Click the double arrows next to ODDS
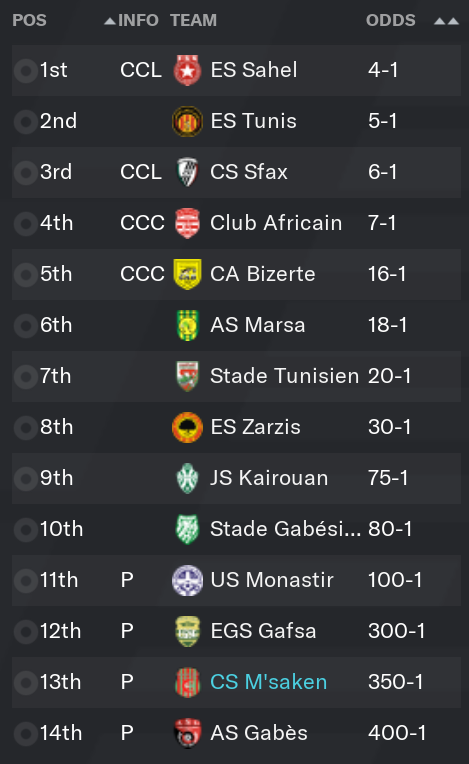 coord(446,21)
